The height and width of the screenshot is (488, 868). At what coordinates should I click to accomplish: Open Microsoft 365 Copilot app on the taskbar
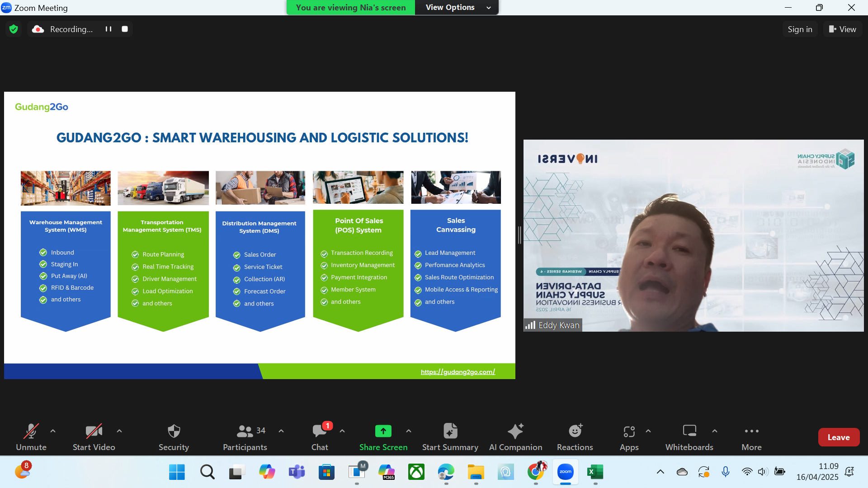(x=387, y=472)
